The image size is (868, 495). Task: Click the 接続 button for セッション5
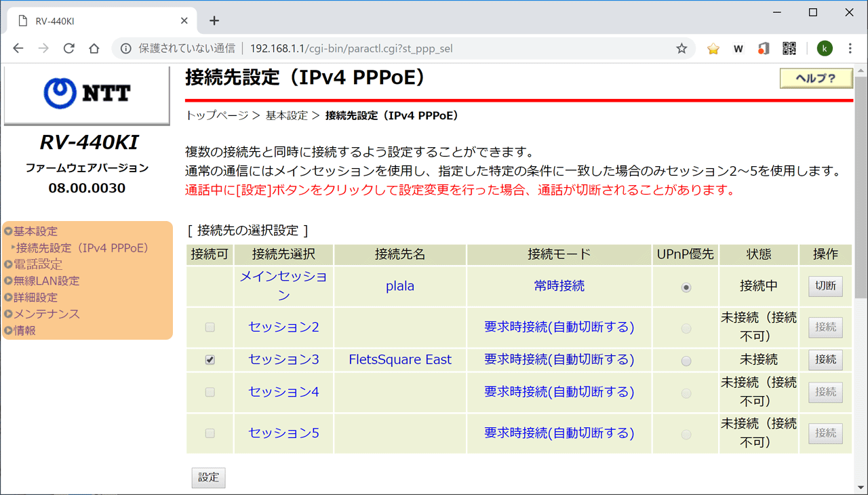[x=825, y=433]
